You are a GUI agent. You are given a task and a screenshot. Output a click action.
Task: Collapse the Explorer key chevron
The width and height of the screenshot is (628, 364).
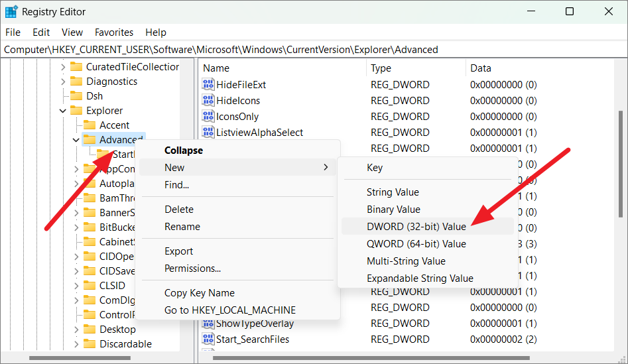(x=63, y=111)
